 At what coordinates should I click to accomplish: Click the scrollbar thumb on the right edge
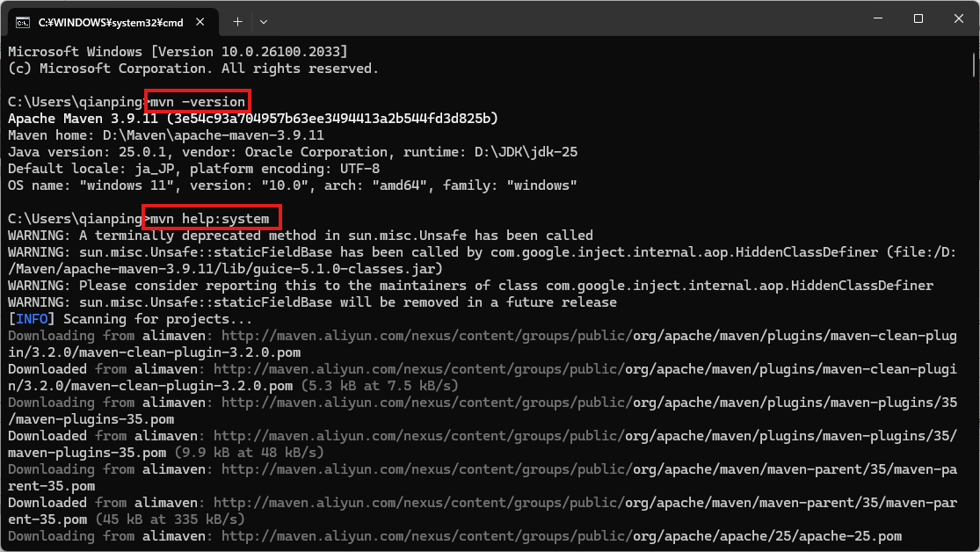pos(973,63)
